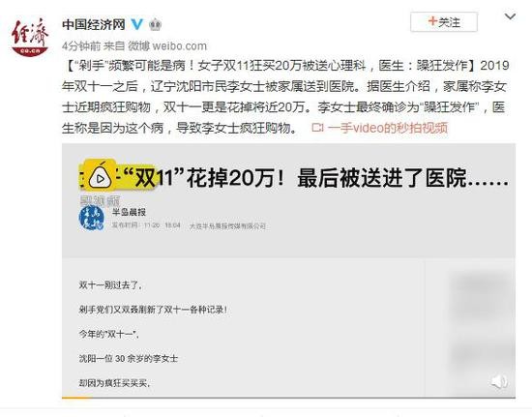The height and width of the screenshot is (417, 532).
Task: Click the 半岛晨报 round logo
Action: [x=92, y=218]
